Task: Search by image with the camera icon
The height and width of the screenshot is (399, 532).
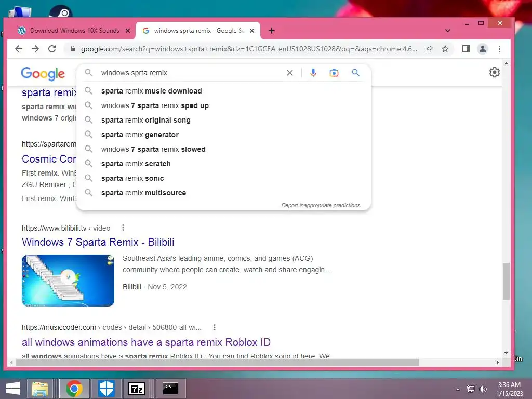Action: tap(334, 73)
